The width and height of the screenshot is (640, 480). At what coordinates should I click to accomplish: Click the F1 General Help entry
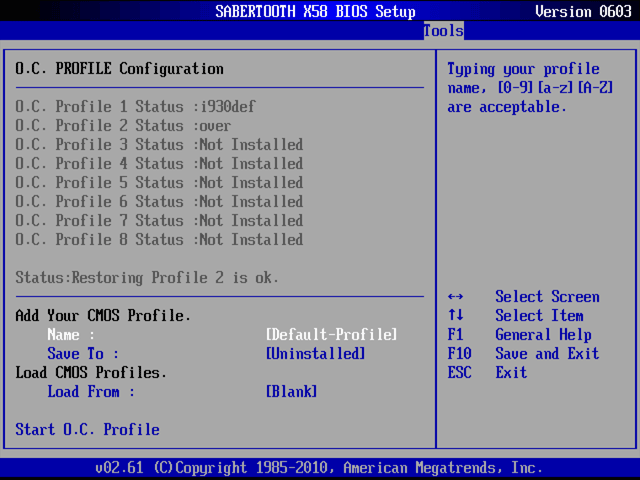[x=520, y=335]
